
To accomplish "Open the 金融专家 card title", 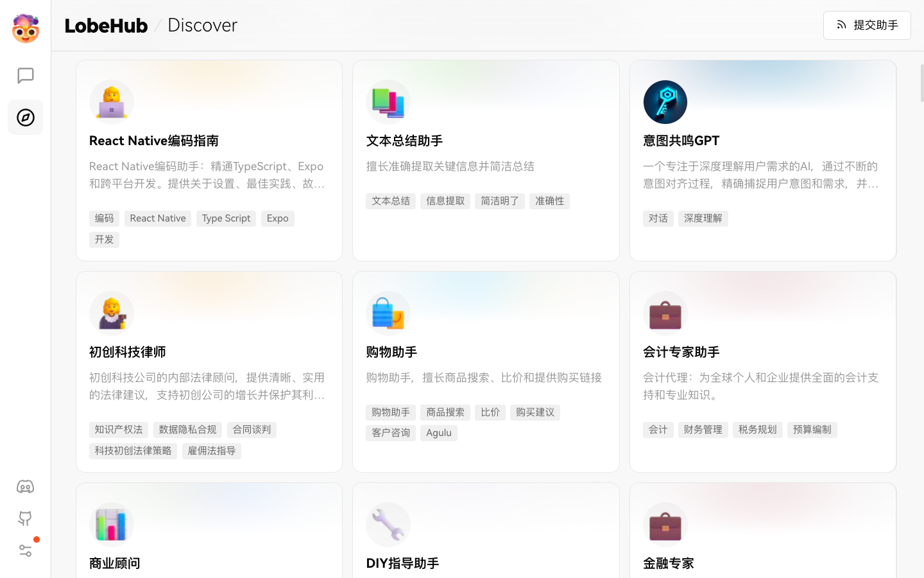I will pos(669,563).
